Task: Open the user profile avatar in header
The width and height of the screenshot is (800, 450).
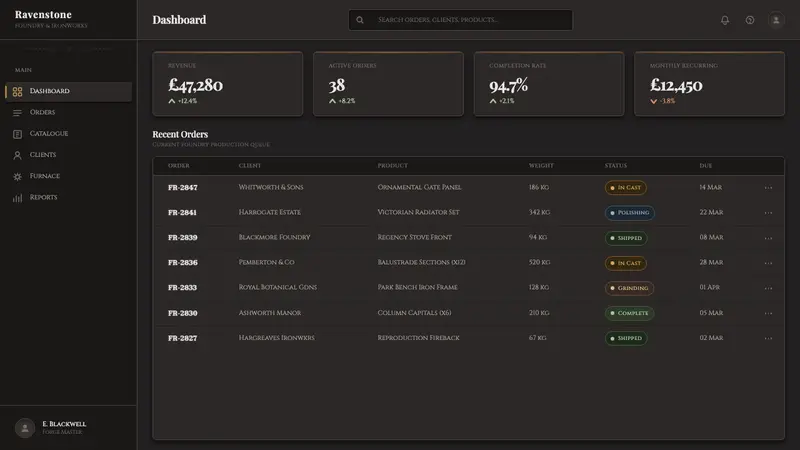Action: pos(776,20)
